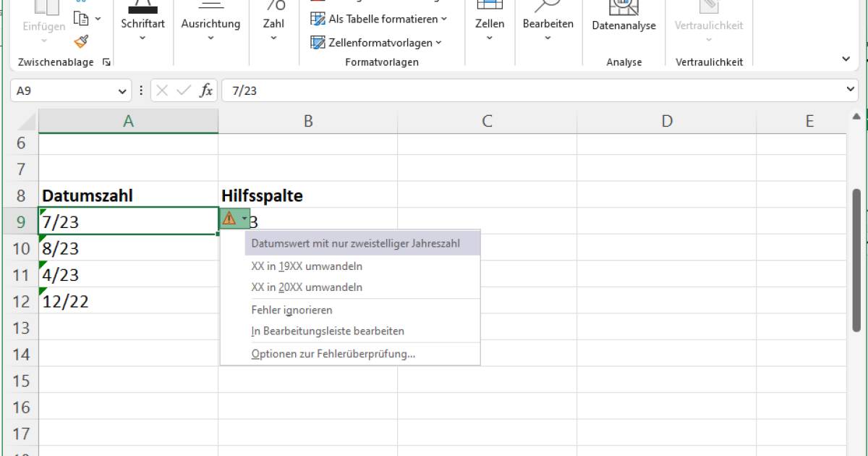
Task: Select column D header
Action: pyautogui.click(x=666, y=122)
